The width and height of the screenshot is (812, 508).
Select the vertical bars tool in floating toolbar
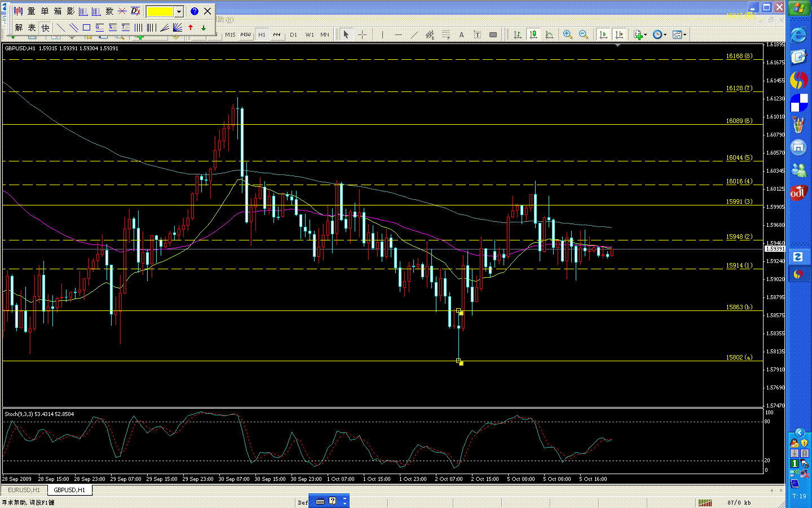(x=138, y=27)
